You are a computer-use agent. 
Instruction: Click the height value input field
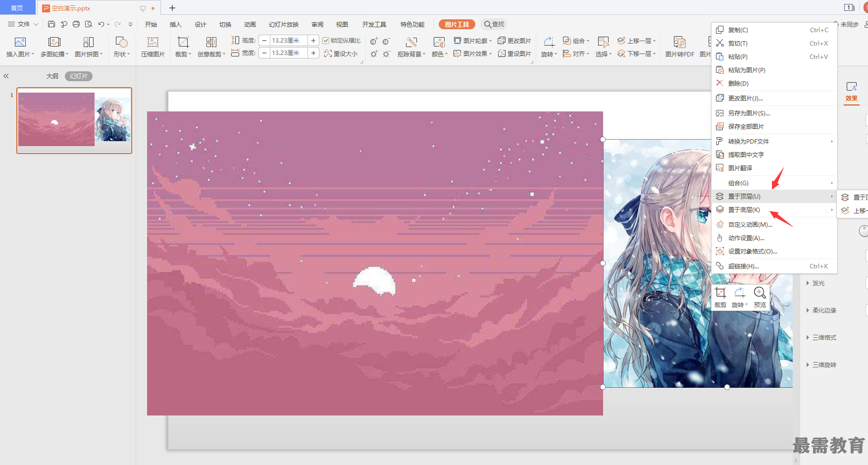[x=289, y=41]
